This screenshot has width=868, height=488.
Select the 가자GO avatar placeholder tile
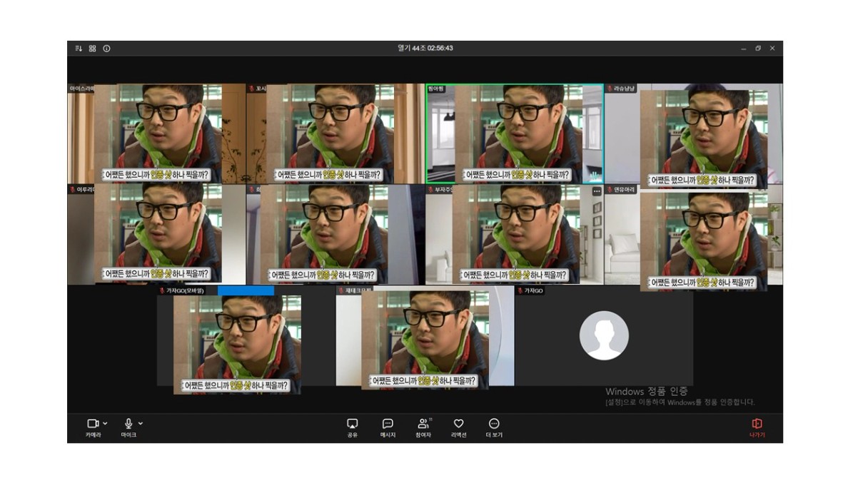point(604,336)
